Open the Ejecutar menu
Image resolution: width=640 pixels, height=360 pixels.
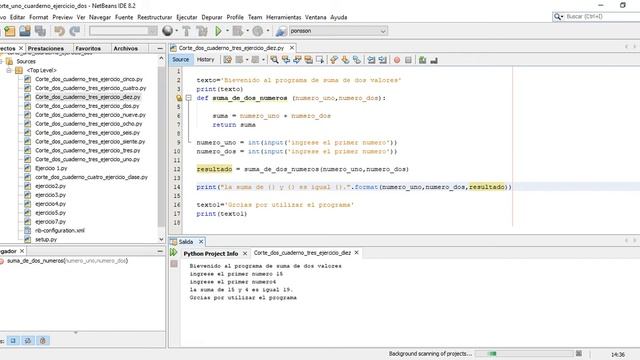187,17
